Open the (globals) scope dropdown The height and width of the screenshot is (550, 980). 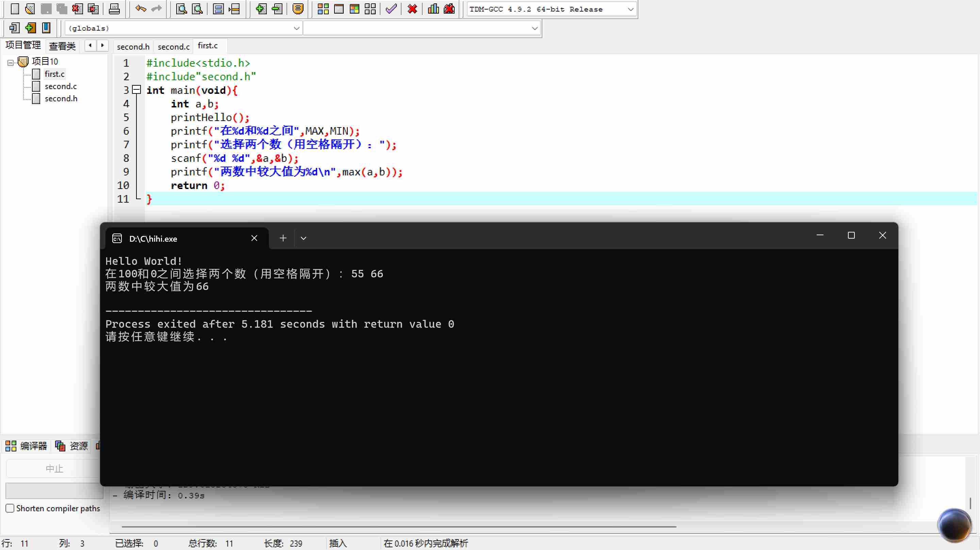tap(296, 28)
